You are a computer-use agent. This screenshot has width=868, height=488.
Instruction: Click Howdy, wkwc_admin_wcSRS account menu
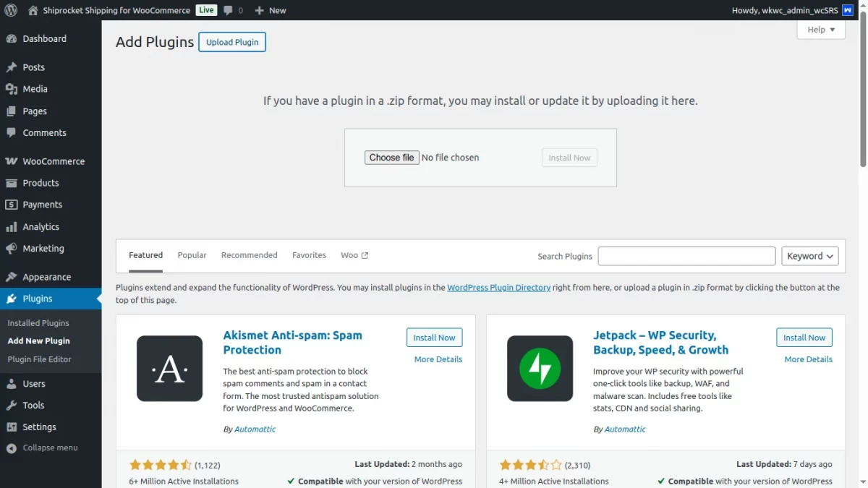(793, 10)
